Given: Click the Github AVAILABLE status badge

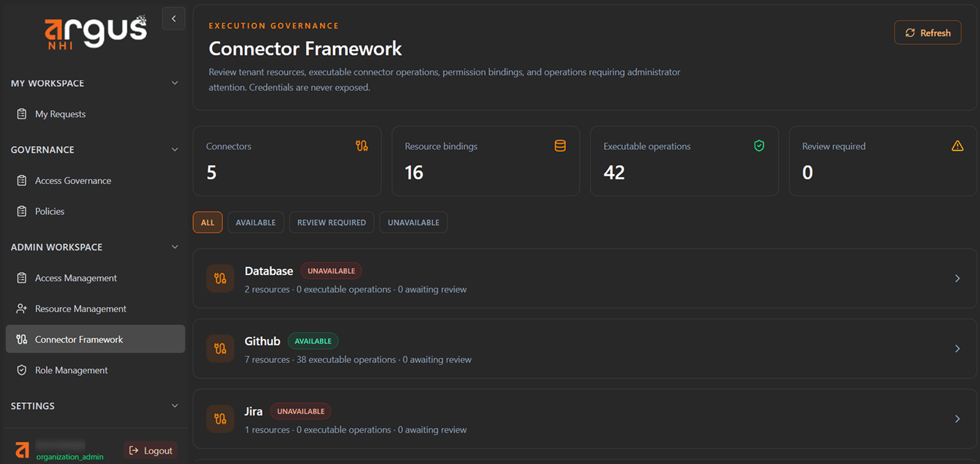Looking at the screenshot, I should point(313,341).
